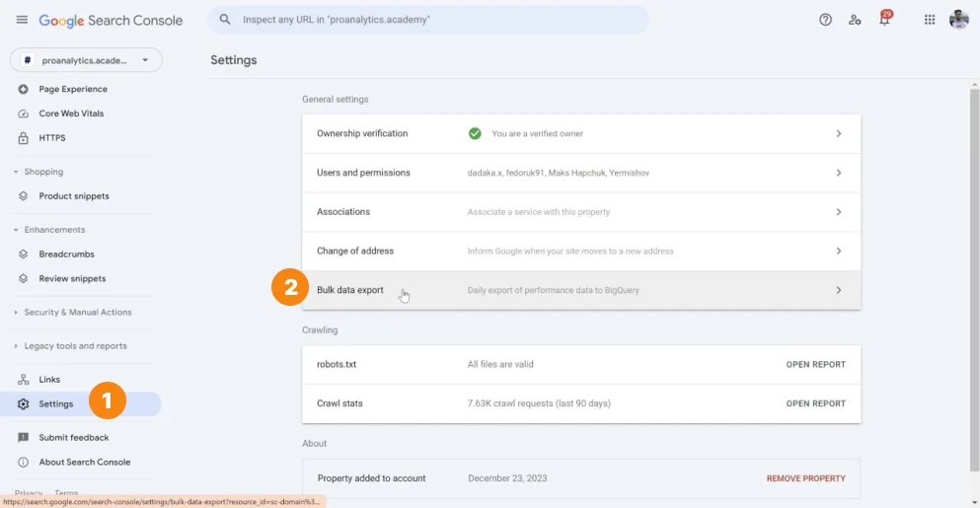Screen dimensions: 980x508
Task: Click the Page Experience icon
Action: tap(23, 89)
